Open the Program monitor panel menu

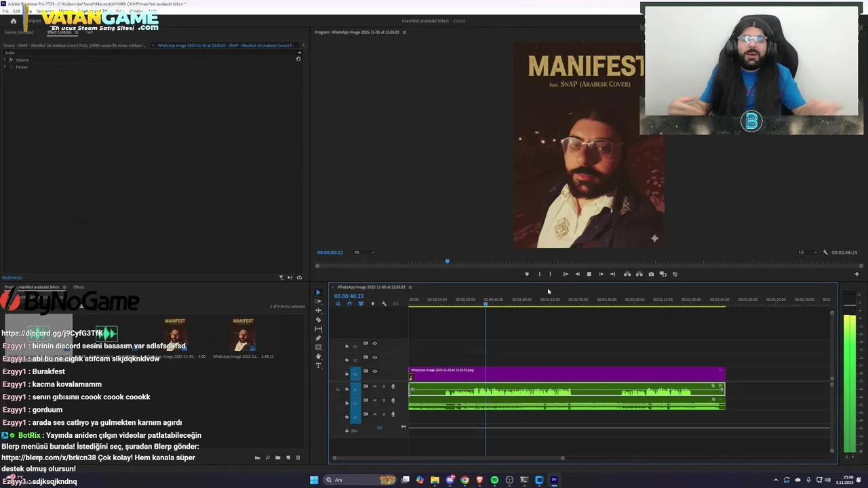point(404,32)
